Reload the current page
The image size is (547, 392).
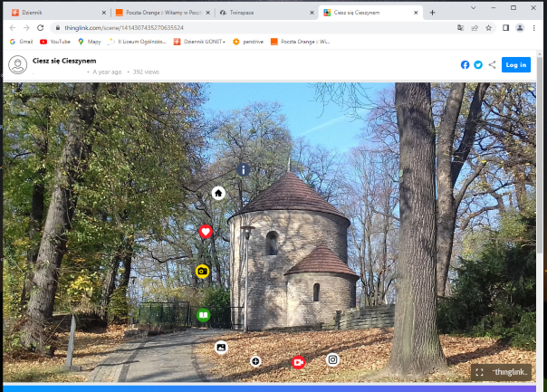click(41, 28)
